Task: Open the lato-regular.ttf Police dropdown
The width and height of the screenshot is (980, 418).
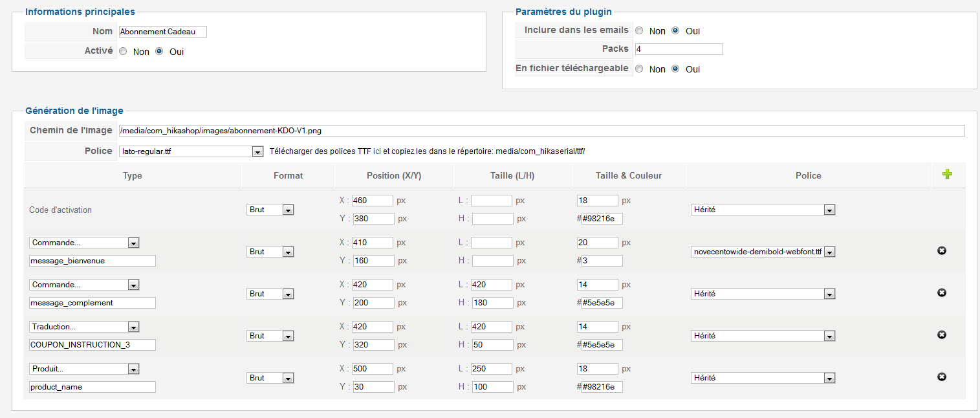Action: click(191, 151)
